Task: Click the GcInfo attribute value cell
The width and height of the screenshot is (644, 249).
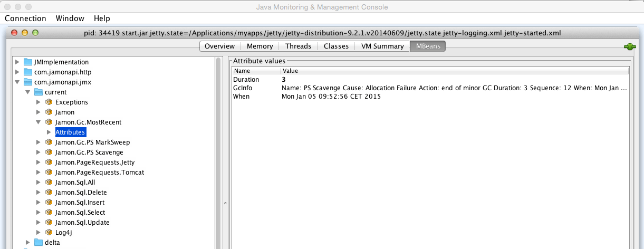Action: (455, 88)
